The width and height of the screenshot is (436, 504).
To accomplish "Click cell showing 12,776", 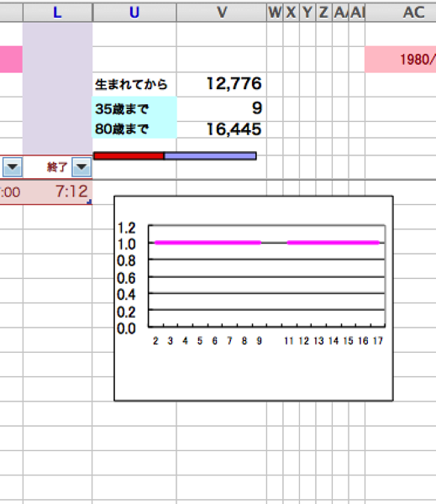I will (x=222, y=84).
